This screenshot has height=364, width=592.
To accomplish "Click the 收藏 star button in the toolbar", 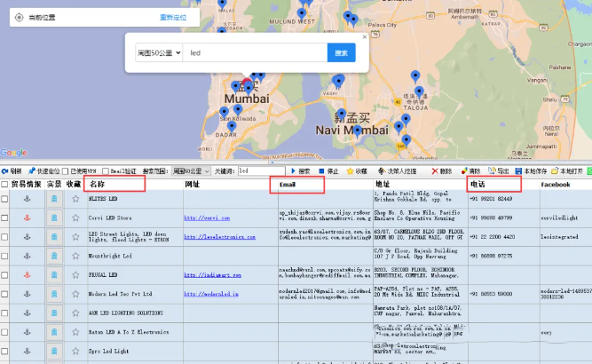I will coord(357,171).
